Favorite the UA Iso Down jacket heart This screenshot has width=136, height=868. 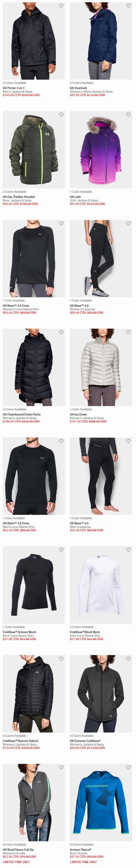point(128,332)
